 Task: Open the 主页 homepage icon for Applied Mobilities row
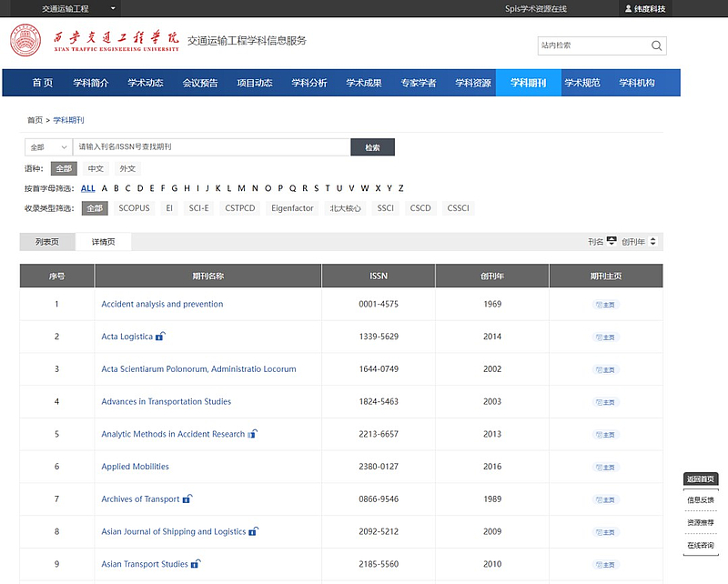[606, 468]
